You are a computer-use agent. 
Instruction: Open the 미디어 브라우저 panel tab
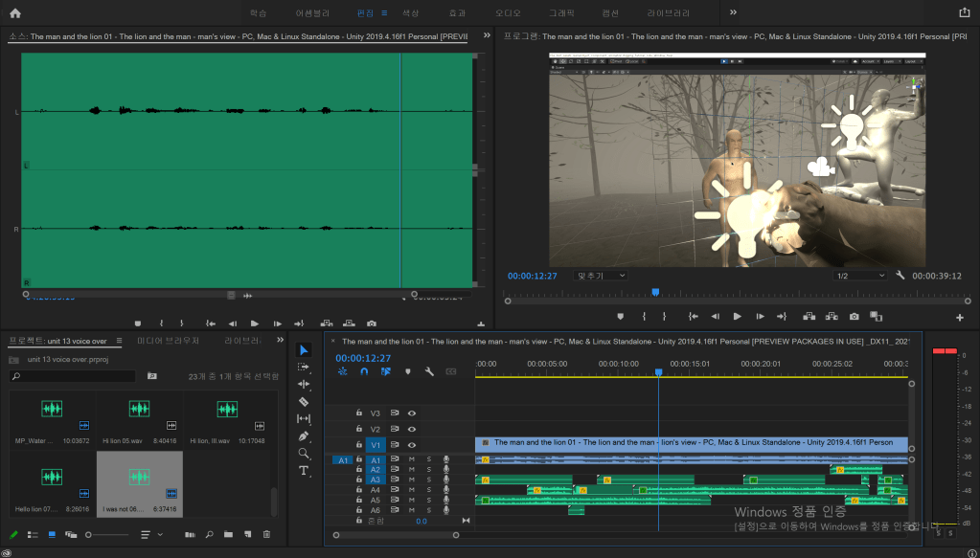[x=169, y=341]
